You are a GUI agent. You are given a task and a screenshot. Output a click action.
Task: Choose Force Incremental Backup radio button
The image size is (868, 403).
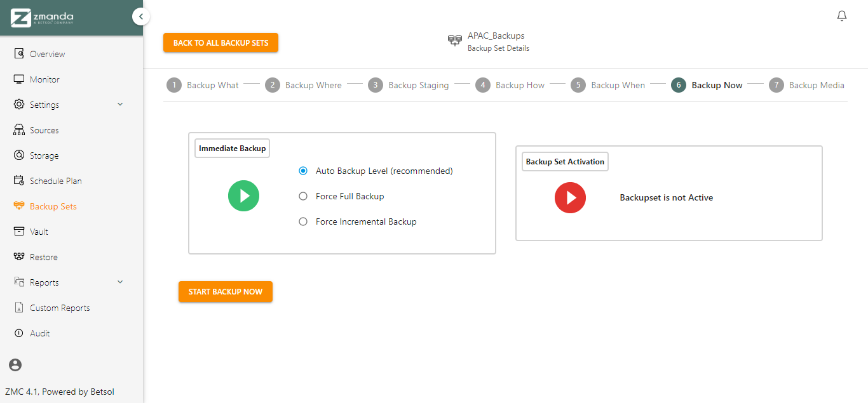(303, 221)
